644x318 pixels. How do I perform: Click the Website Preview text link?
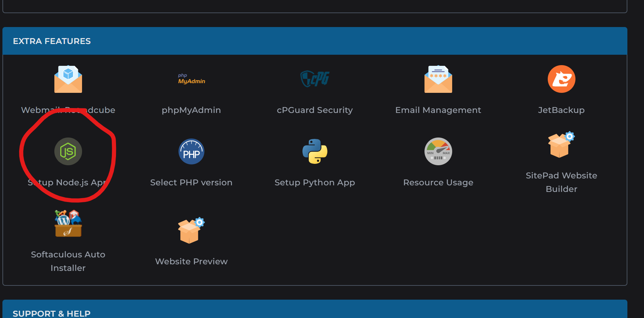click(x=191, y=262)
